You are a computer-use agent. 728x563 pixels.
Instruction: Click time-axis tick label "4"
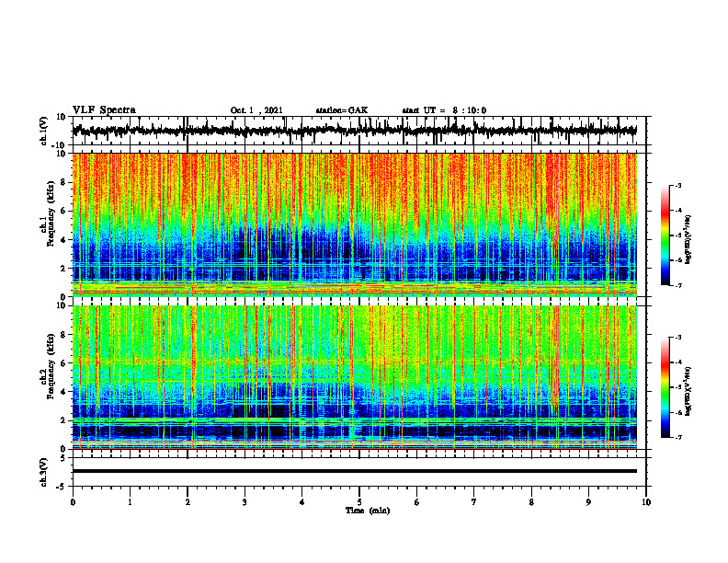pos(302,502)
